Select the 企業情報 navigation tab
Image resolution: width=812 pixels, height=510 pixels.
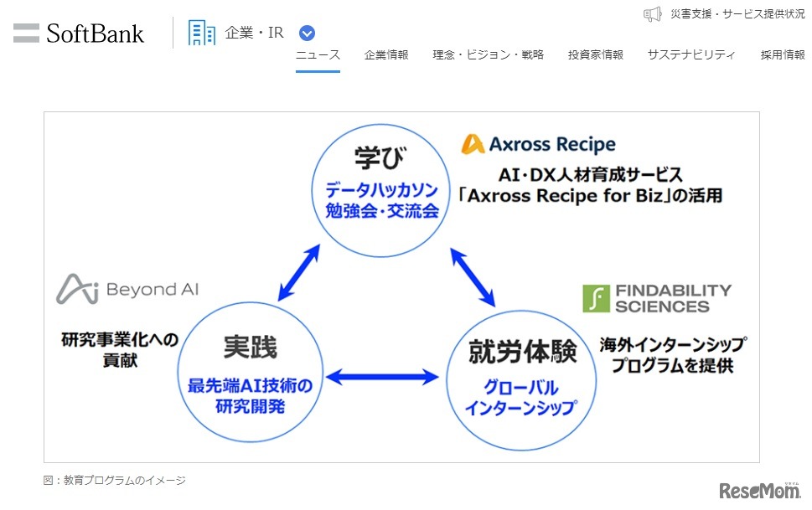coord(385,54)
